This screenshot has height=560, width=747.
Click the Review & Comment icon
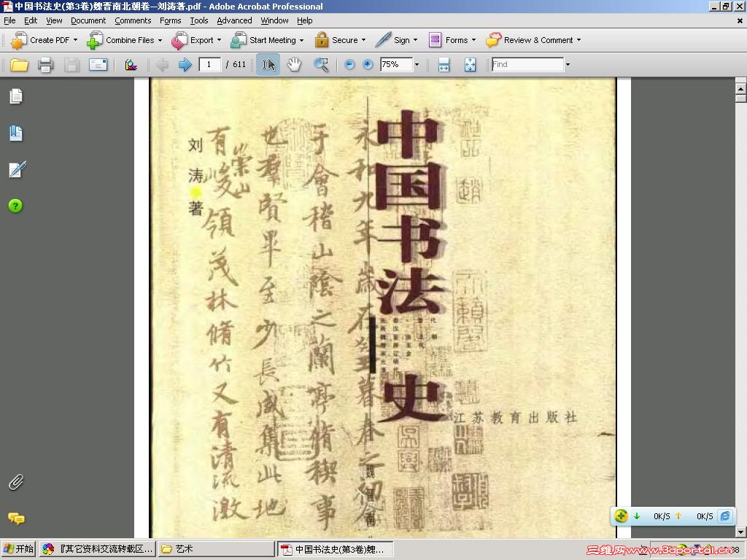pyautogui.click(x=494, y=40)
